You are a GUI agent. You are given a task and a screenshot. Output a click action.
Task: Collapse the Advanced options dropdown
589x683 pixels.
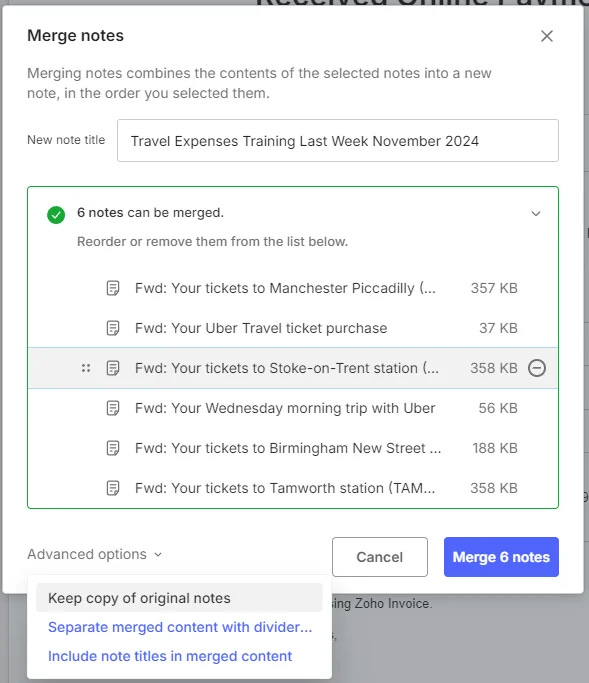pos(95,555)
